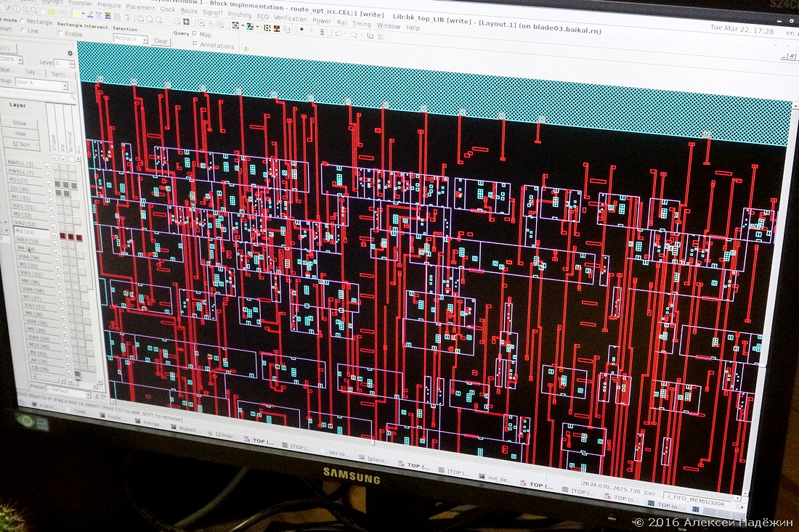This screenshot has width=799, height=532.
Task: Toggle the Annotations checkbox
Action: tap(195, 44)
